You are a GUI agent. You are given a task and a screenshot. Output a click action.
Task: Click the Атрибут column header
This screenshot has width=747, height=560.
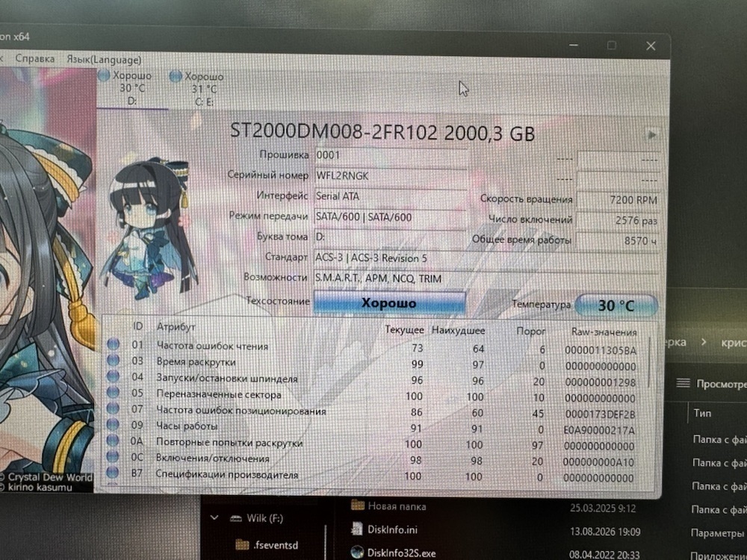tap(176, 327)
